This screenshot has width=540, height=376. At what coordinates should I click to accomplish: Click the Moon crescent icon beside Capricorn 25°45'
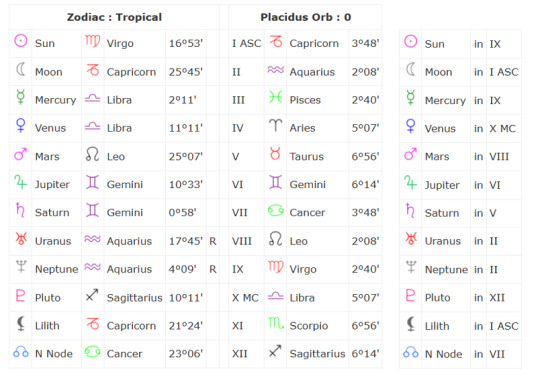pos(21,69)
